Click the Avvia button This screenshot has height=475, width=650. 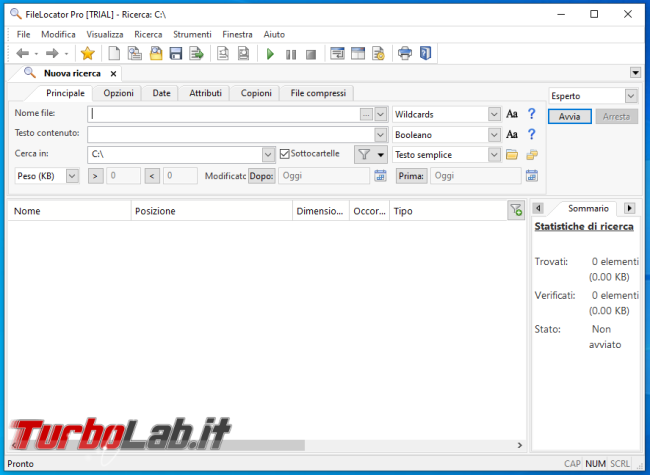[x=570, y=116]
